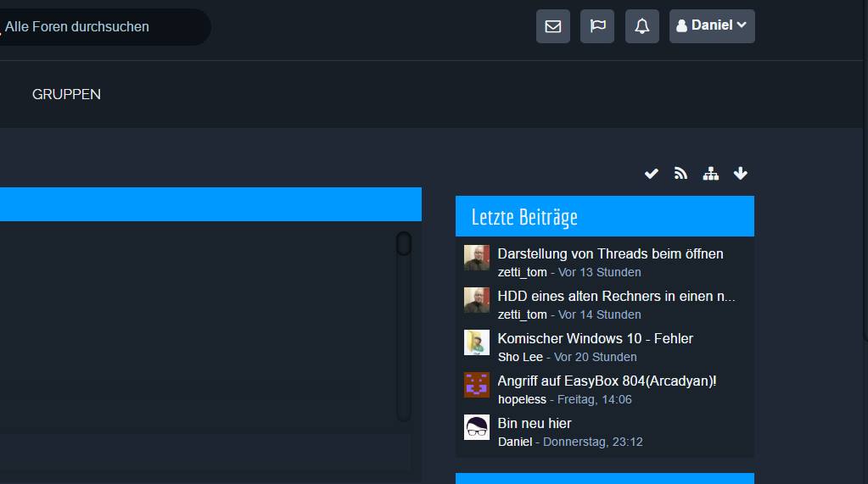Click hopeless pixel-face avatar

477,385
